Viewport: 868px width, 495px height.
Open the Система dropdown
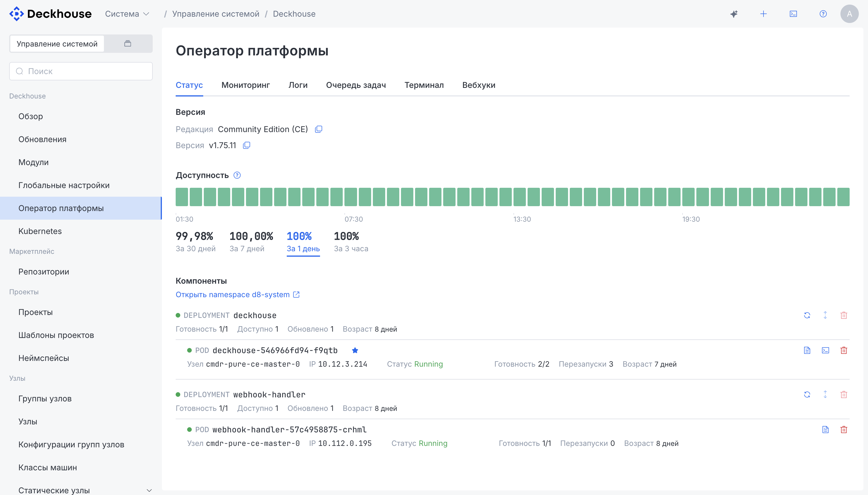pos(127,14)
